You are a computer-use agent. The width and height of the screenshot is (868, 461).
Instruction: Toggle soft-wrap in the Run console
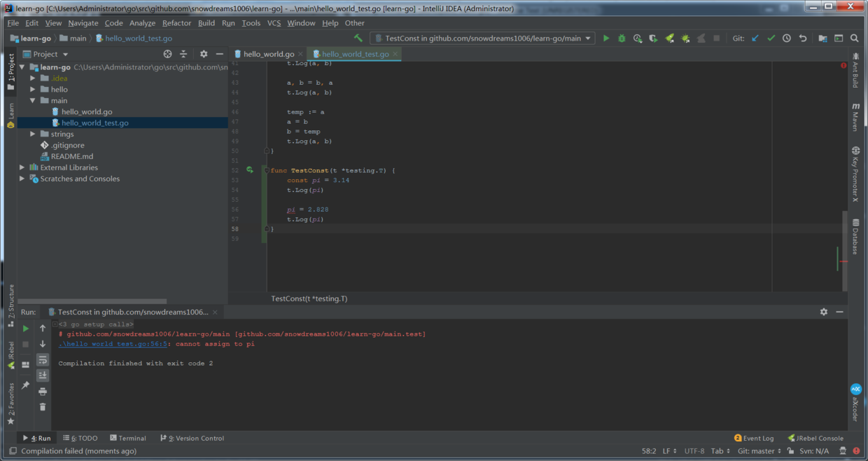click(x=43, y=360)
